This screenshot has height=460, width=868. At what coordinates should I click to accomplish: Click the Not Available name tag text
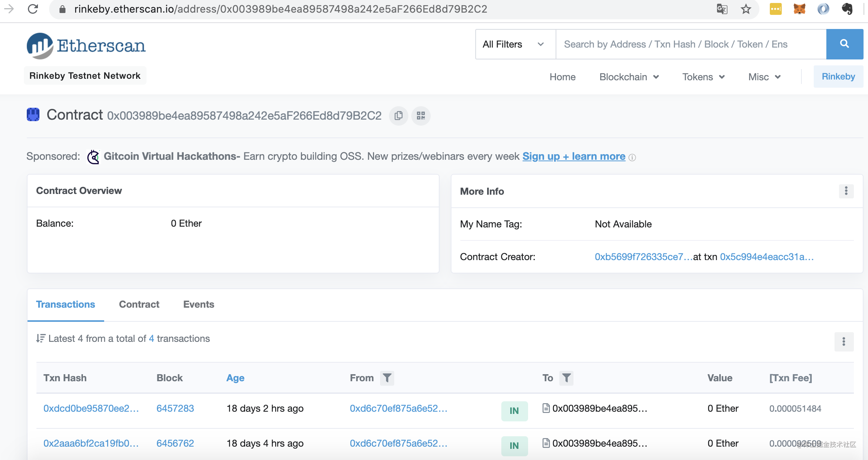[x=623, y=224]
